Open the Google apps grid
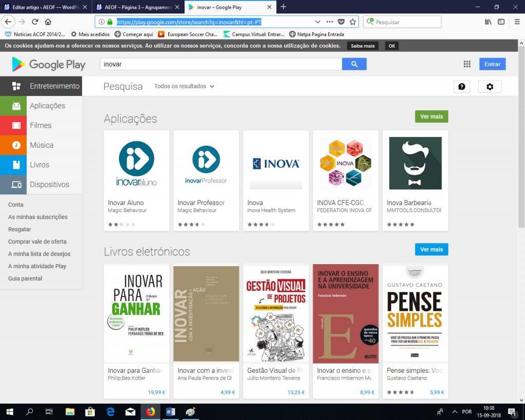 467,64
